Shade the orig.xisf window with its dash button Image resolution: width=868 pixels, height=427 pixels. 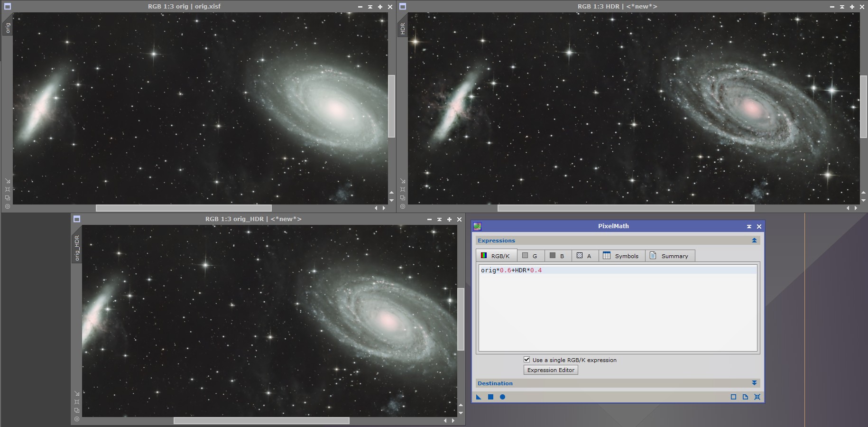[360, 7]
